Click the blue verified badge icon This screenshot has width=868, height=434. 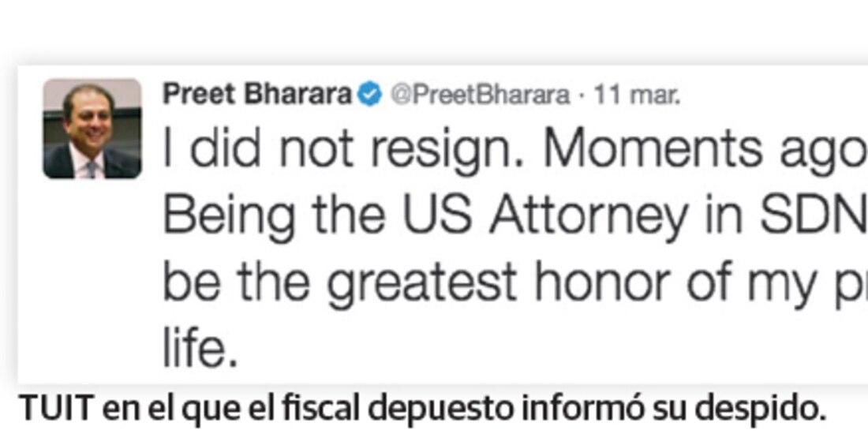tap(369, 95)
